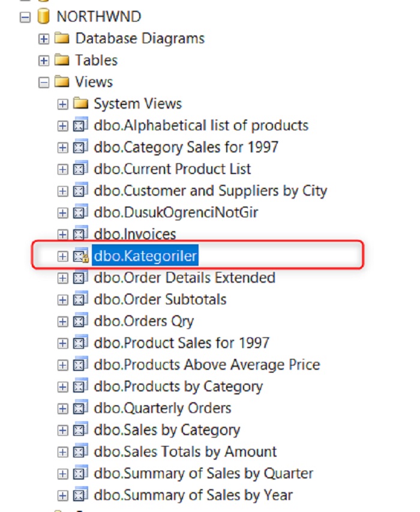
Task: Expand the Database Diagrams folder
Action: click(43, 38)
